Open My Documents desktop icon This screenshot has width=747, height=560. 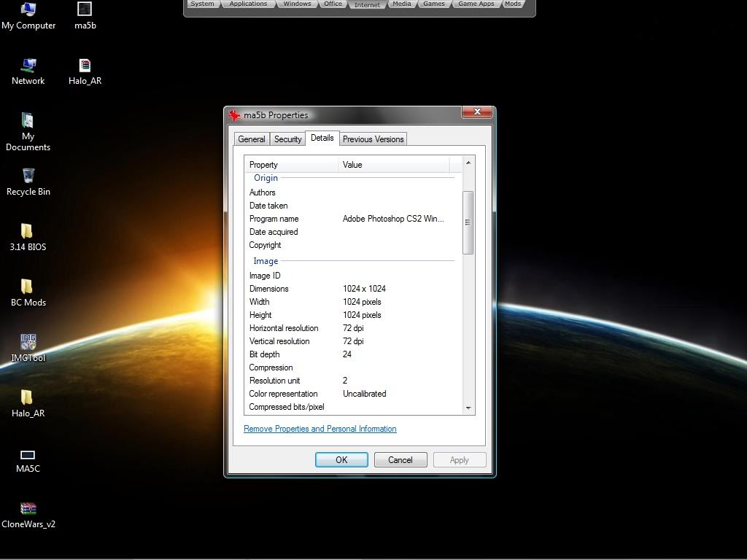(28, 132)
